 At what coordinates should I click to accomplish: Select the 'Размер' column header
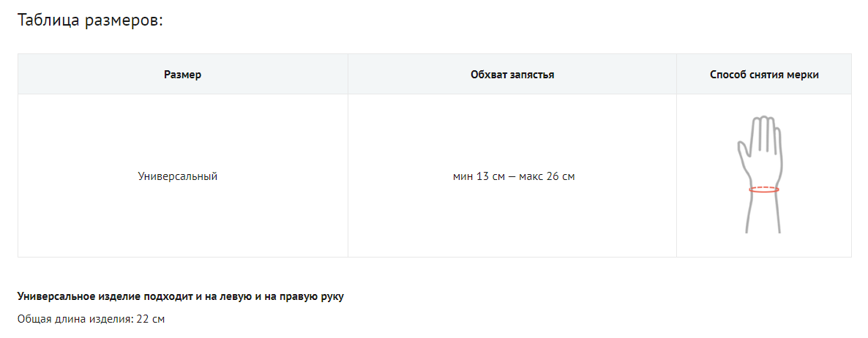tap(183, 75)
